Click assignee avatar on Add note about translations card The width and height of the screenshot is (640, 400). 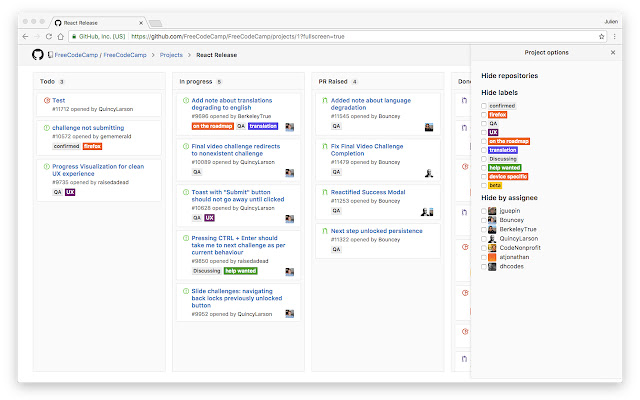click(x=289, y=127)
